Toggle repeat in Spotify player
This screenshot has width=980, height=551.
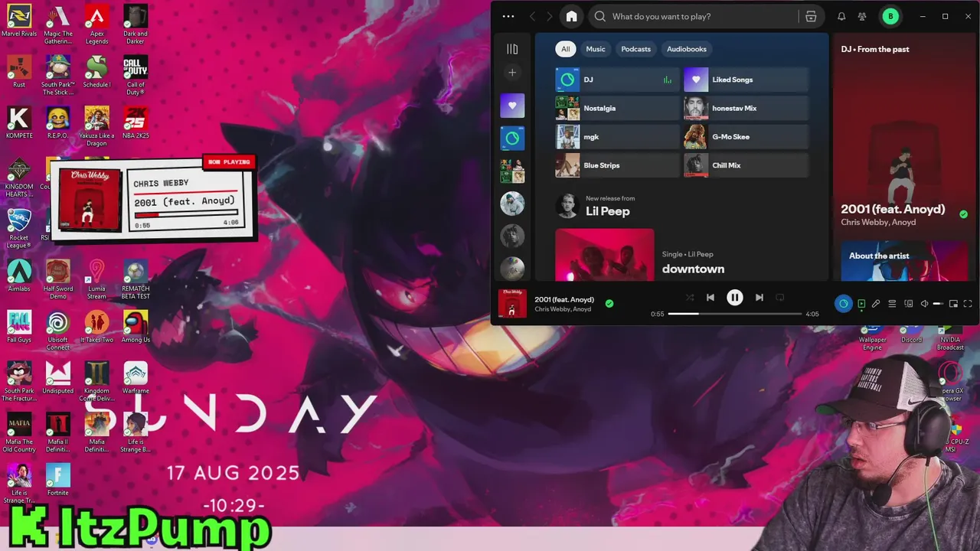pyautogui.click(x=780, y=298)
